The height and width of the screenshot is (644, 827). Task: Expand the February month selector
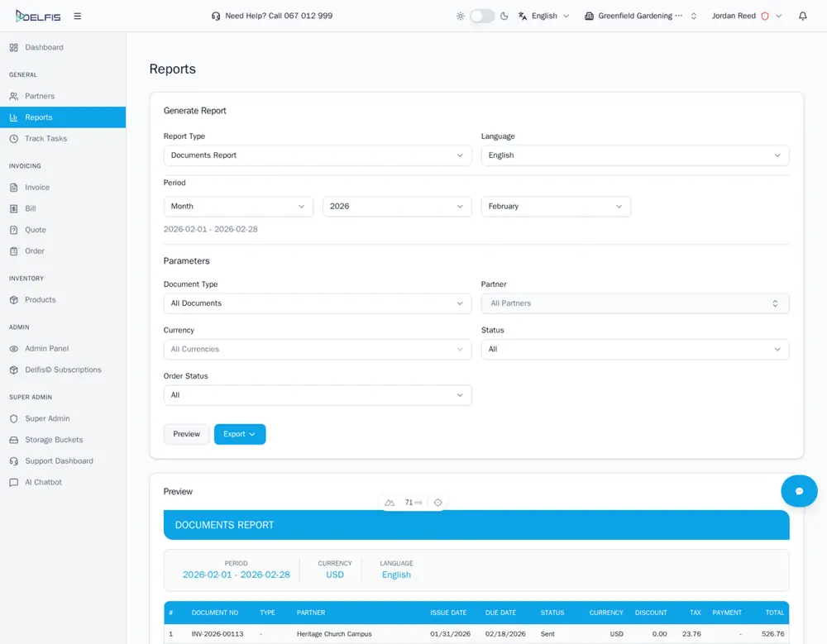556,207
